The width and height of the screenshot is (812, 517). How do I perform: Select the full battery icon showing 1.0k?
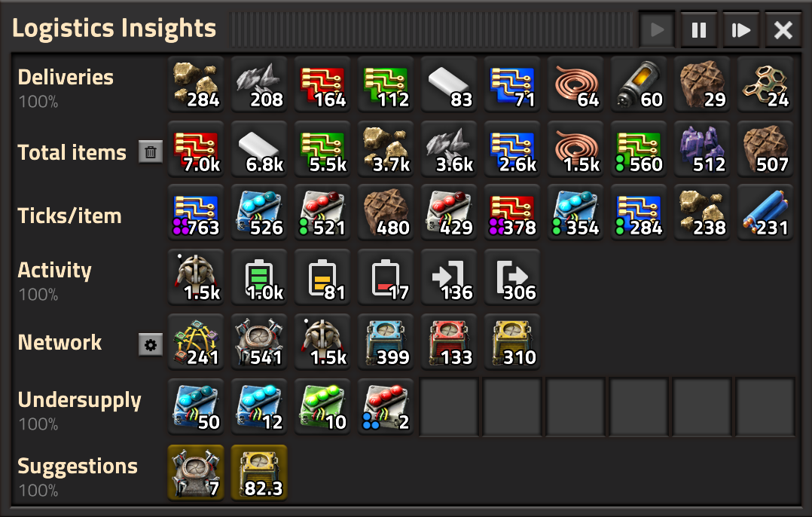[x=259, y=277]
